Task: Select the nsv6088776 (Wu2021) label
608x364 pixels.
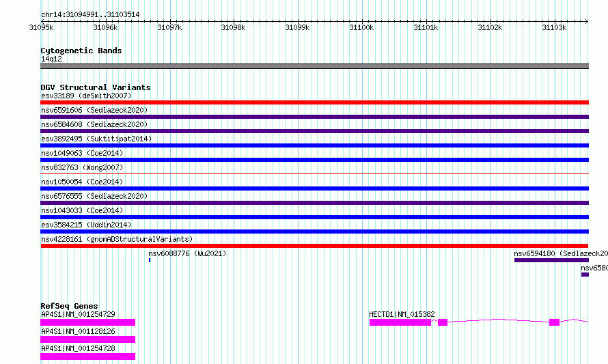Action: (x=187, y=253)
